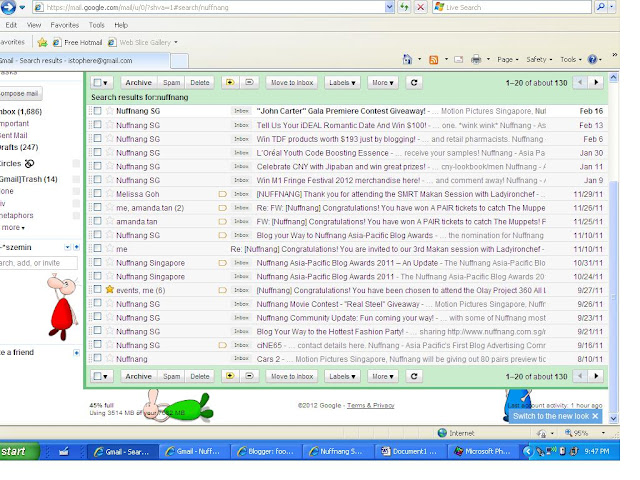
Task: Check the John Carter Gala Premiere email checkbox
Action: [x=97, y=111]
